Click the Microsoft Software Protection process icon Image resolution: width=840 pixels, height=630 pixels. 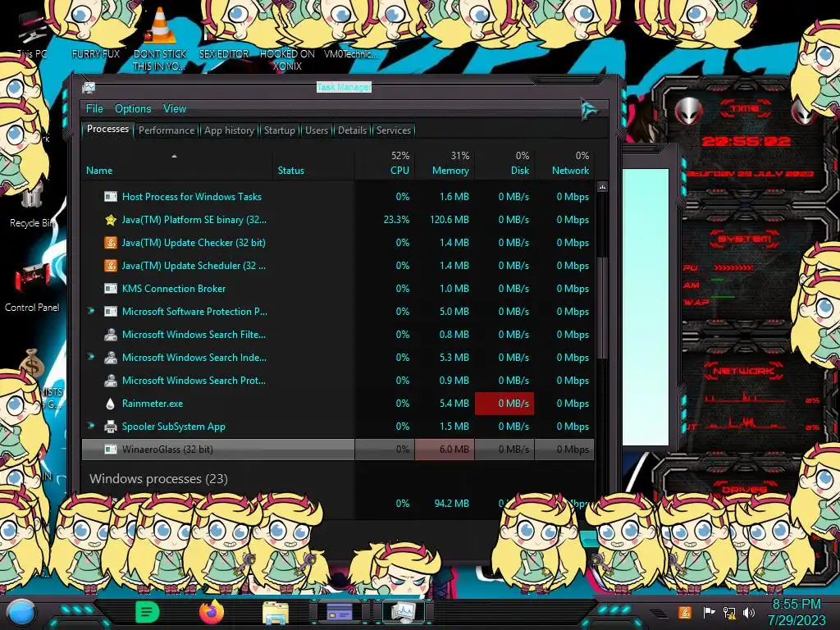coord(111,312)
